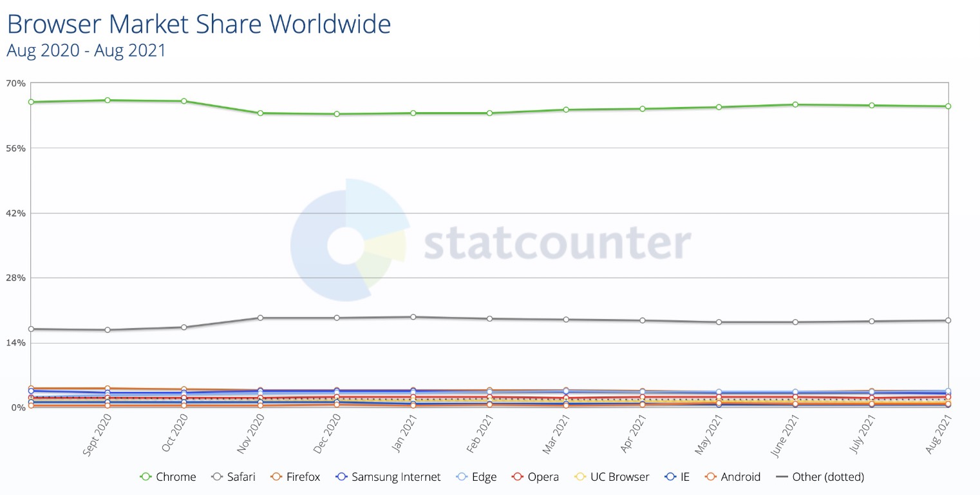The width and height of the screenshot is (980, 495).
Task: Click the Opera legend marker icon
Action: [516, 477]
